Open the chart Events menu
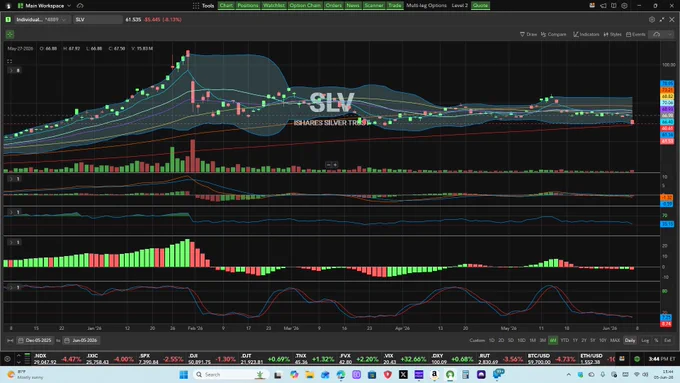680x383 pixels. [636, 34]
